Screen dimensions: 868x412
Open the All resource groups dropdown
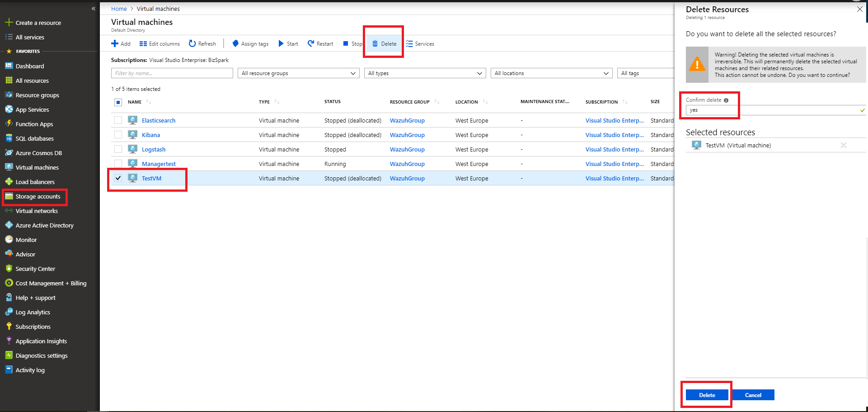pos(299,73)
